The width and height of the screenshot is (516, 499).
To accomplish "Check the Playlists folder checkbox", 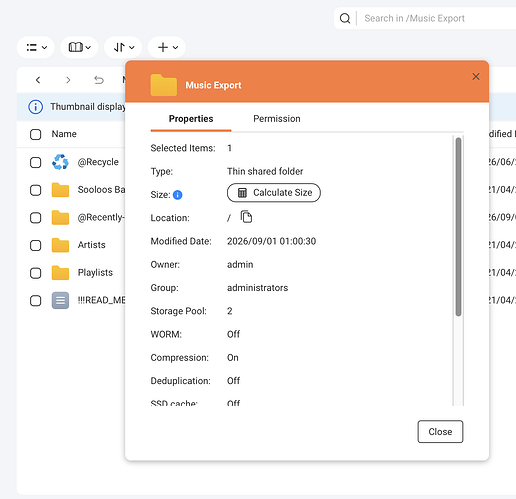I will [35, 273].
